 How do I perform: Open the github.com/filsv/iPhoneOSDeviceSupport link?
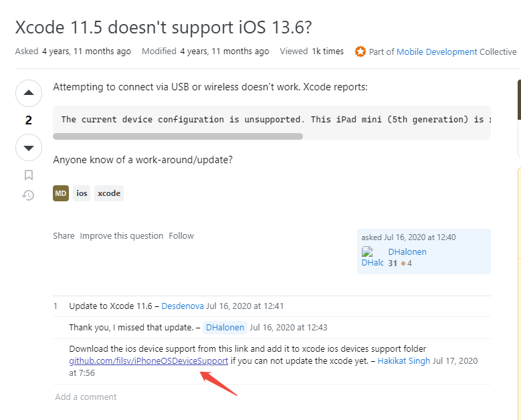[148, 361]
